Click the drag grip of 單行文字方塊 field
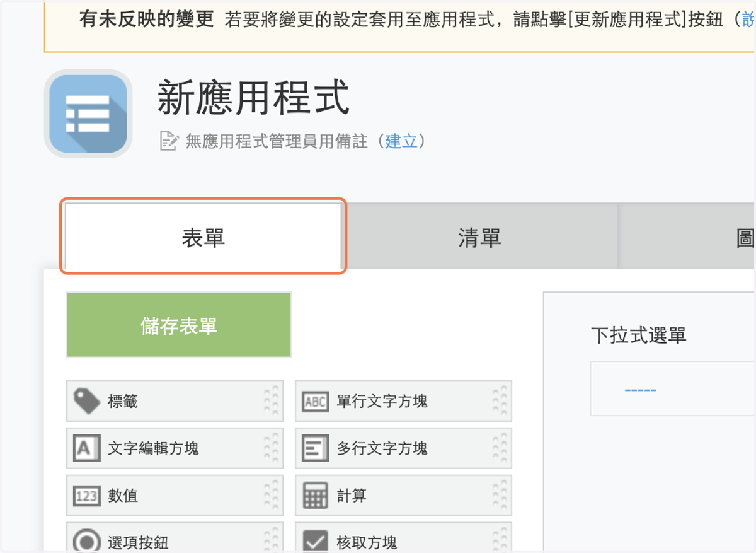Viewport: 756px width, 553px height. tap(500, 401)
